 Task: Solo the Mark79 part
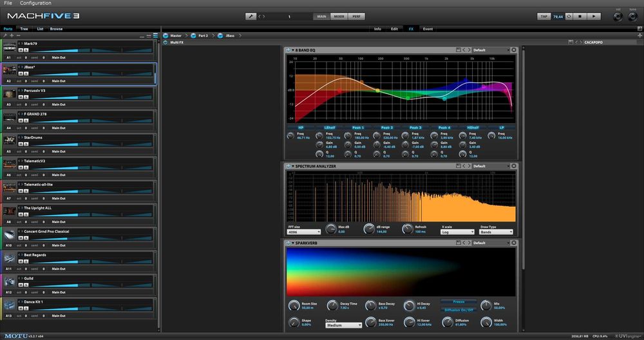tap(26, 50)
